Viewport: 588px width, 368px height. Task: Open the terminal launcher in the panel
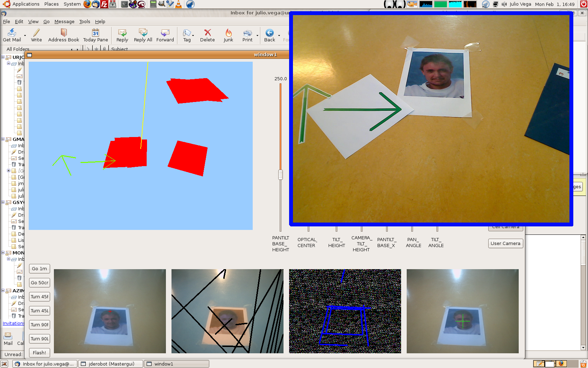pyautogui.click(x=124, y=4)
